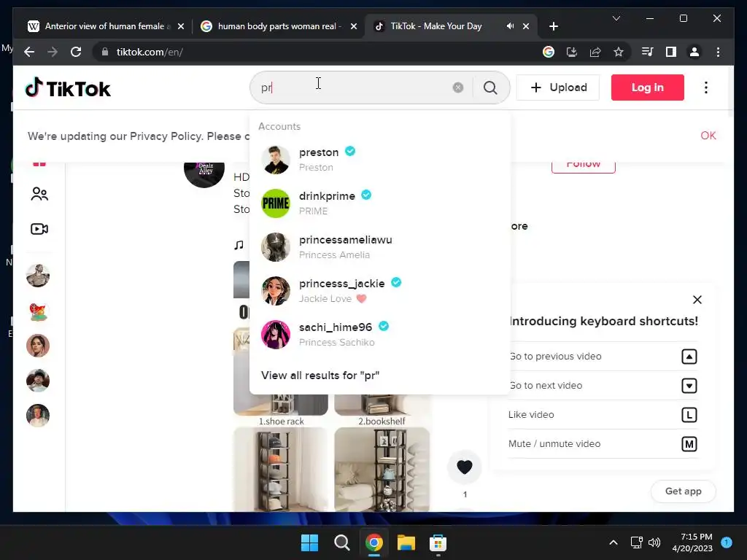This screenshot has width=747, height=560.
Task: Like the video with the heart icon
Action: tap(465, 467)
